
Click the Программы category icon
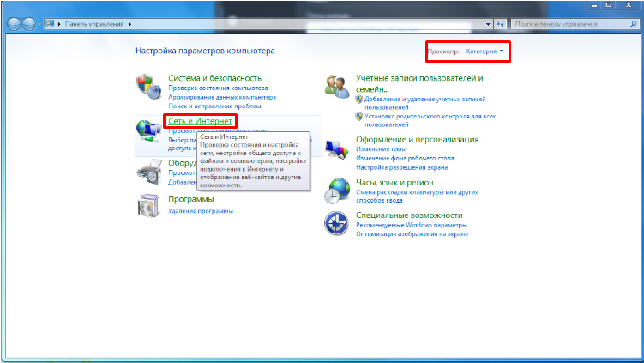point(147,206)
